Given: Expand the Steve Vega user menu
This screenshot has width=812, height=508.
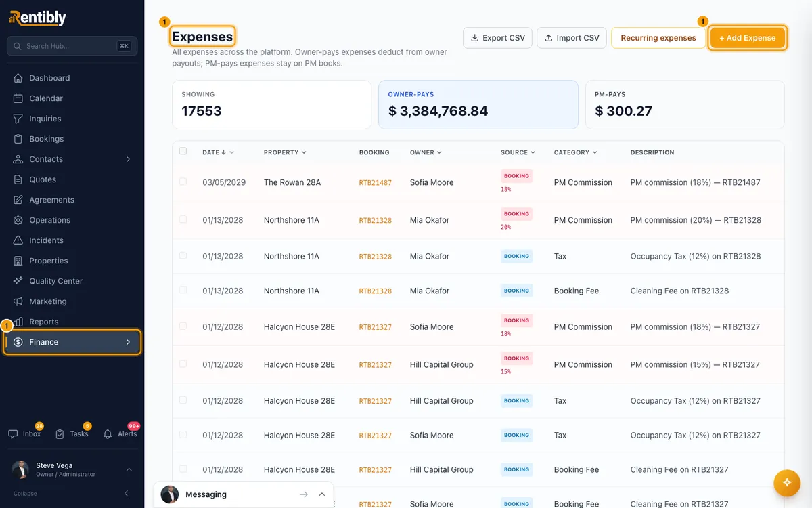Looking at the screenshot, I should point(129,469).
